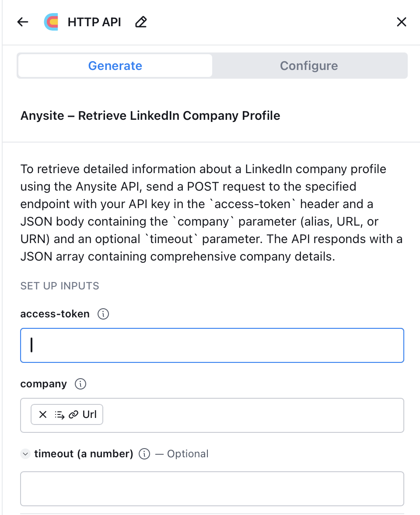The width and height of the screenshot is (420, 515).
Task: Switch to the Configure tab
Action: click(308, 66)
